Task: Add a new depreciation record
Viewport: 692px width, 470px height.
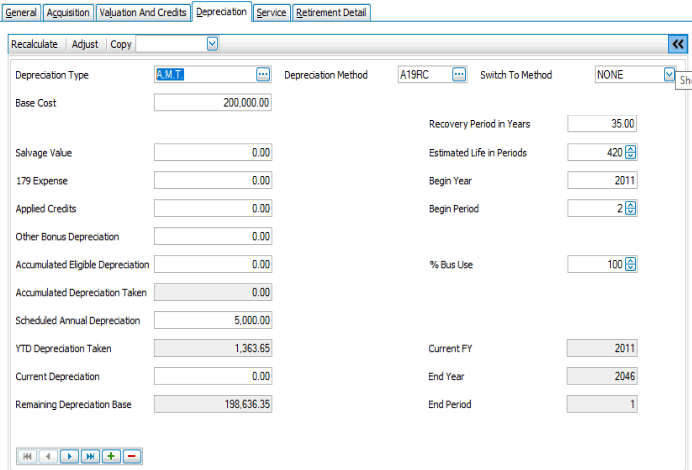Action: click(x=111, y=456)
